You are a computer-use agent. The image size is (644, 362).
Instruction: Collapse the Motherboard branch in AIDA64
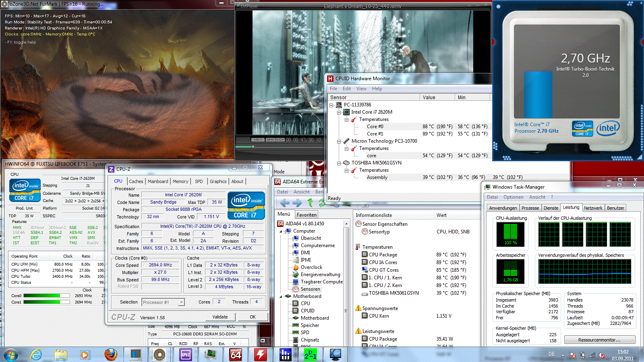281,296
